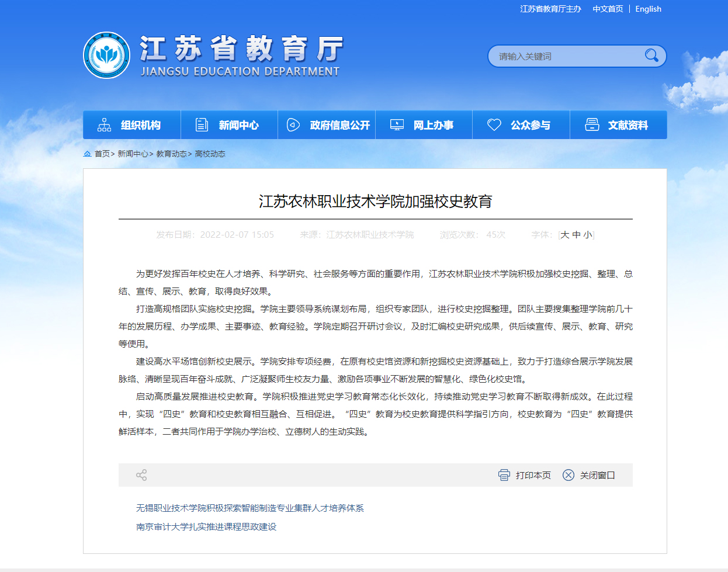The width and height of the screenshot is (728, 572).
Task: Open 高校动态 breadcrumb link
Action: tap(210, 154)
